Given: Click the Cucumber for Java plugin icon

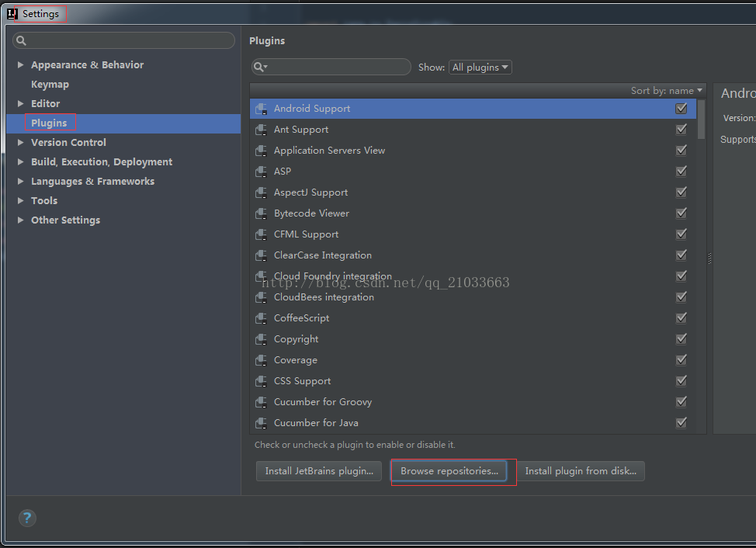Looking at the screenshot, I should [261, 423].
